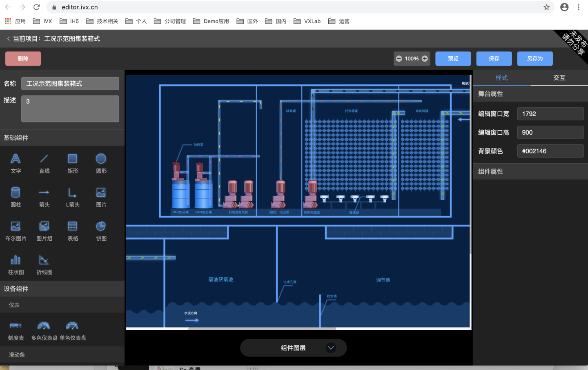
Task: Select the 矩形 (Rectangle) component
Action: pos(72,163)
